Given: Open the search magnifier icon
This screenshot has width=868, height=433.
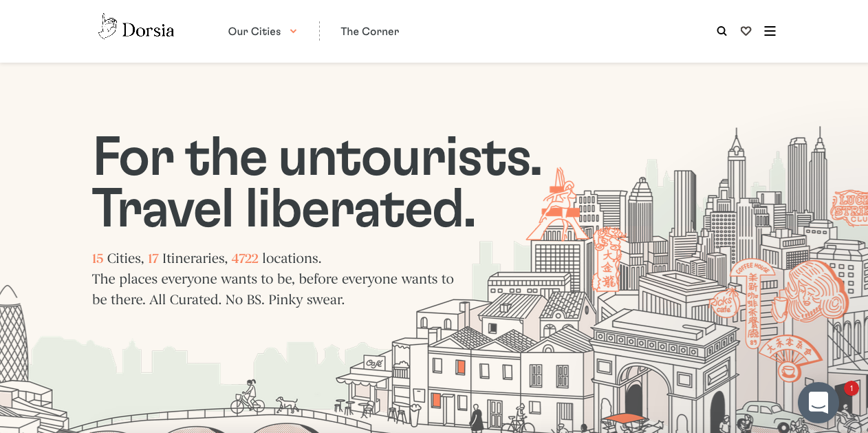Looking at the screenshot, I should pos(721,31).
